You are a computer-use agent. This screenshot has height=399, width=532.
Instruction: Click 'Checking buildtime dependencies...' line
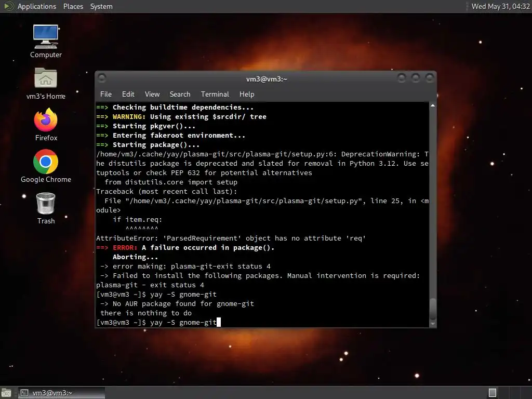coord(175,107)
